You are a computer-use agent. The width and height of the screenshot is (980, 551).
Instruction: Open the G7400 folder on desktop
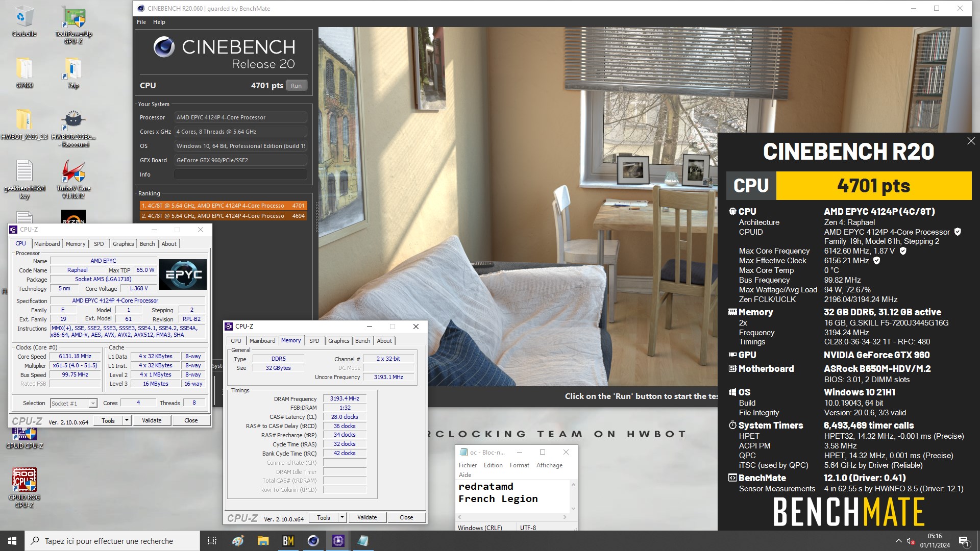coord(24,72)
